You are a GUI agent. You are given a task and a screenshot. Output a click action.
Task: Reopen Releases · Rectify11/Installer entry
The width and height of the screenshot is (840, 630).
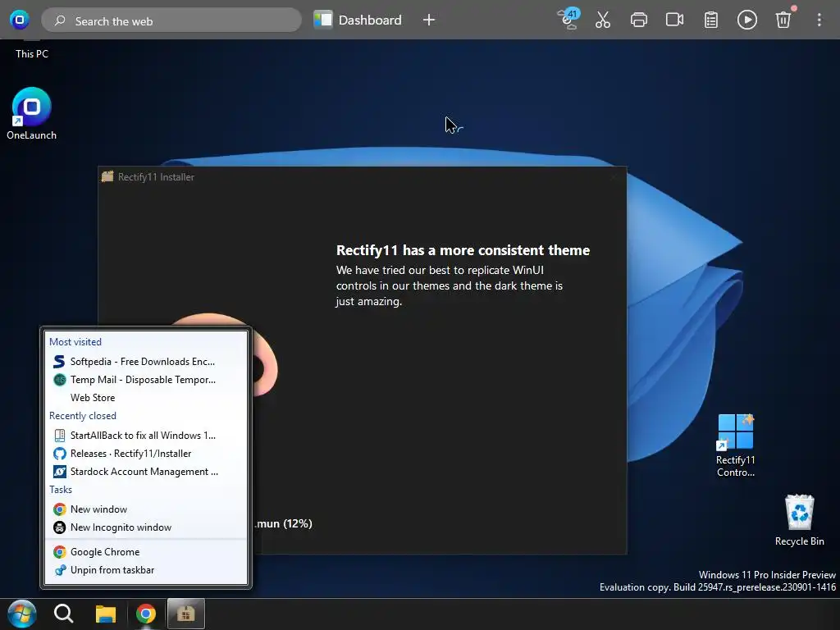[x=146, y=454]
